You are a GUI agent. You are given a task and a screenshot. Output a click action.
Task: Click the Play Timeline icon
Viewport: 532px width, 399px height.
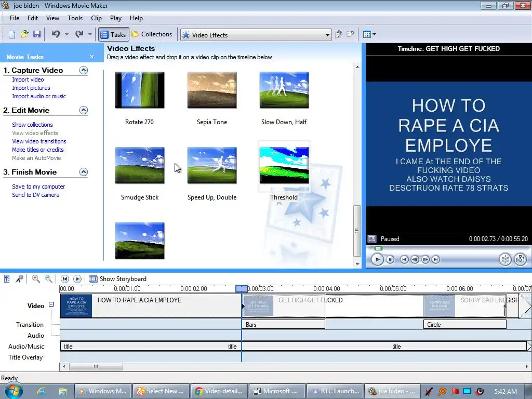(x=77, y=279)
